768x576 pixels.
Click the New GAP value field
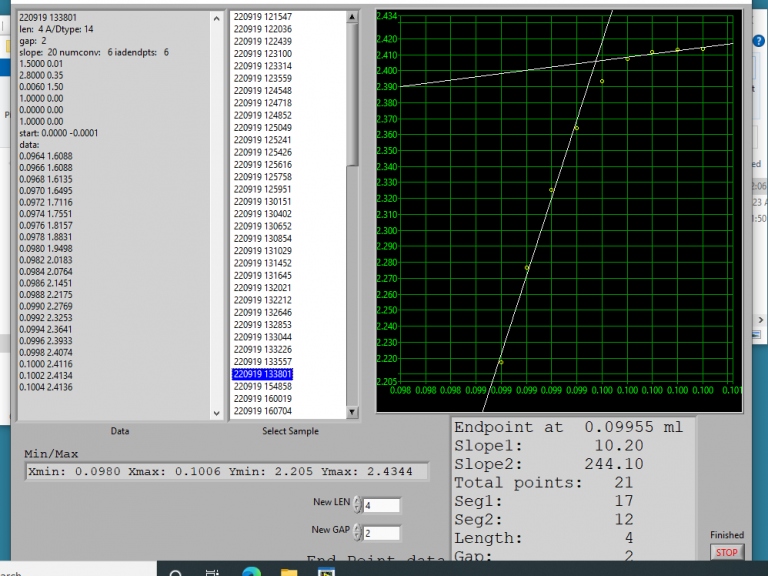381,533
